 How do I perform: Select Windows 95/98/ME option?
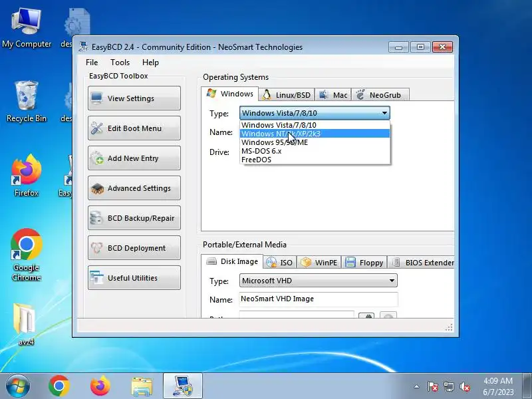pyautogui.click(x=315, y=142)
